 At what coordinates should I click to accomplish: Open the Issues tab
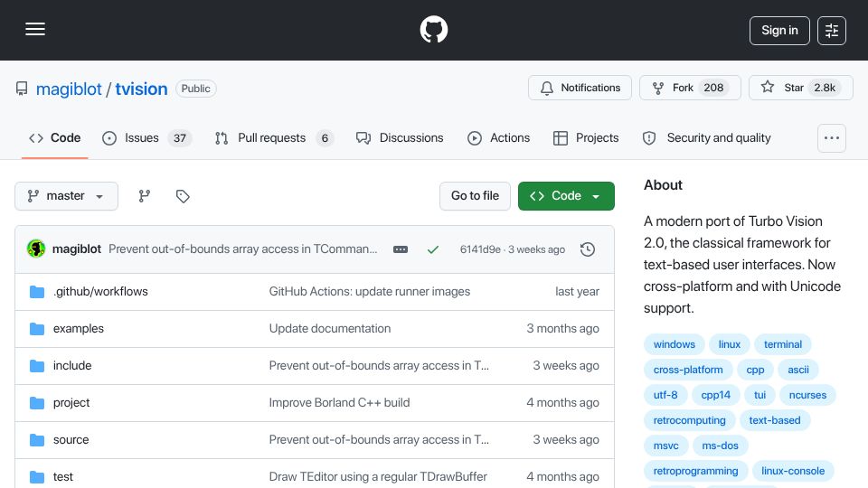pos(146,137)
